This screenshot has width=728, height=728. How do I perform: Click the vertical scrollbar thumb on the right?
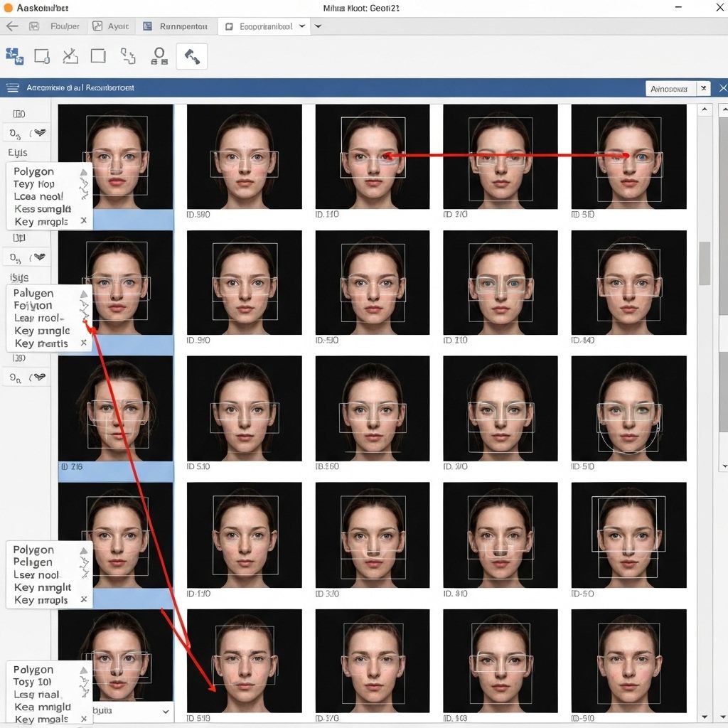coord(705,263)
